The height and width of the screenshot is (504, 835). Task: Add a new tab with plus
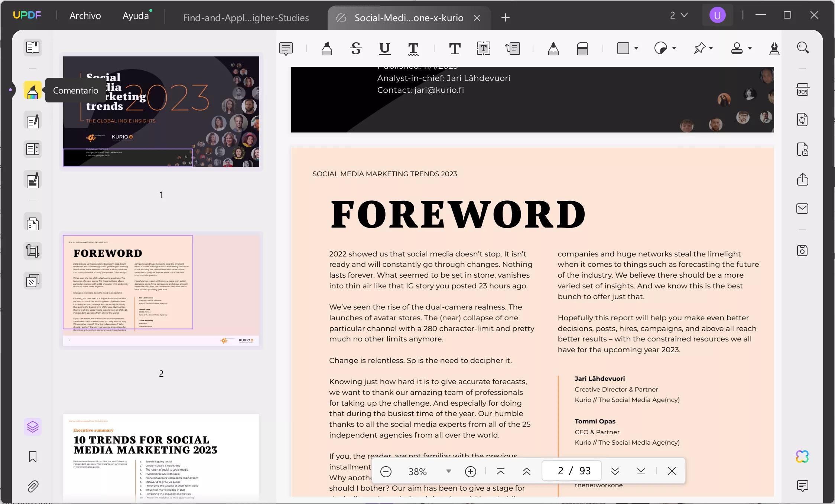[506, 17]
